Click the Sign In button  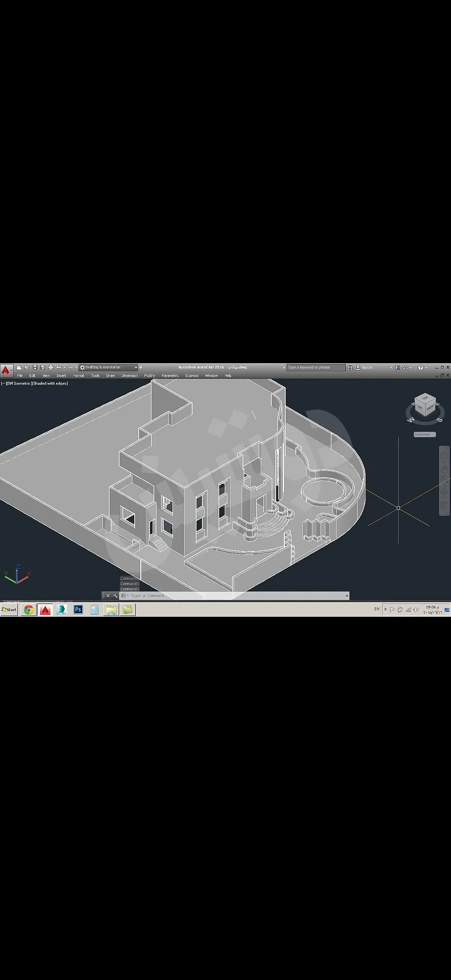click(365, 367)
